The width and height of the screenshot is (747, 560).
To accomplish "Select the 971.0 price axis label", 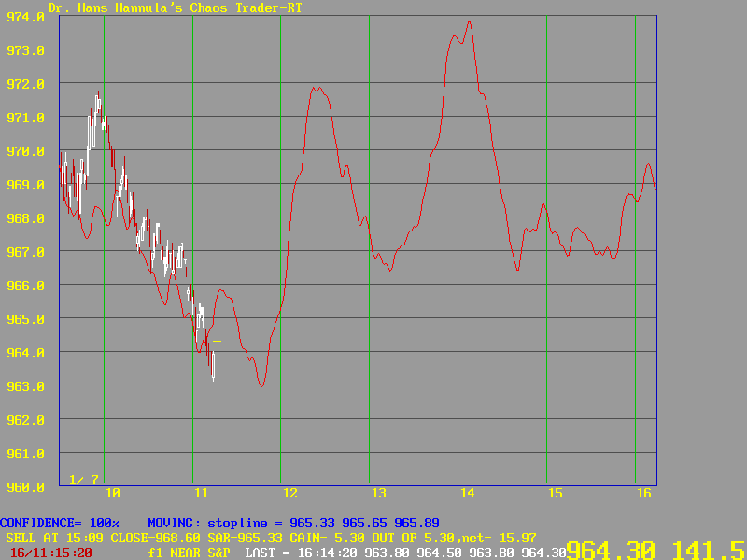I will tap(25, 118).
